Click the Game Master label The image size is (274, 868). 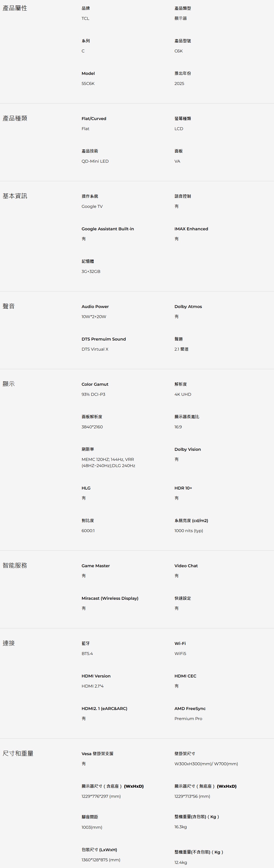pos(96,566)
